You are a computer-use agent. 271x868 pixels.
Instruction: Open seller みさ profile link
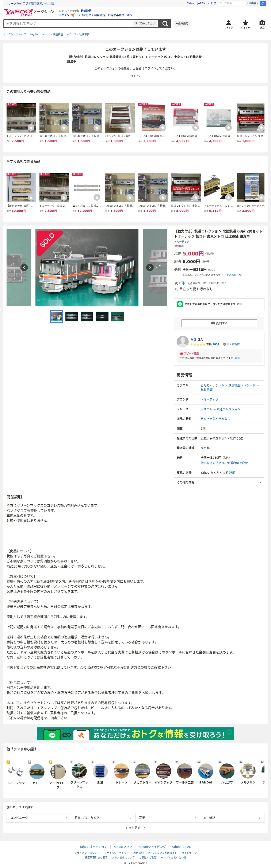pyautogui.click(x=193, y=339)
